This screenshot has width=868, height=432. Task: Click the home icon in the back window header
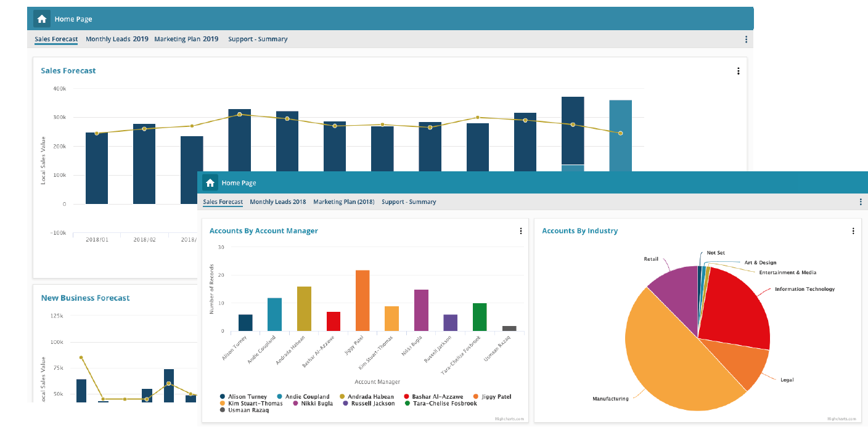coord(42,19)
